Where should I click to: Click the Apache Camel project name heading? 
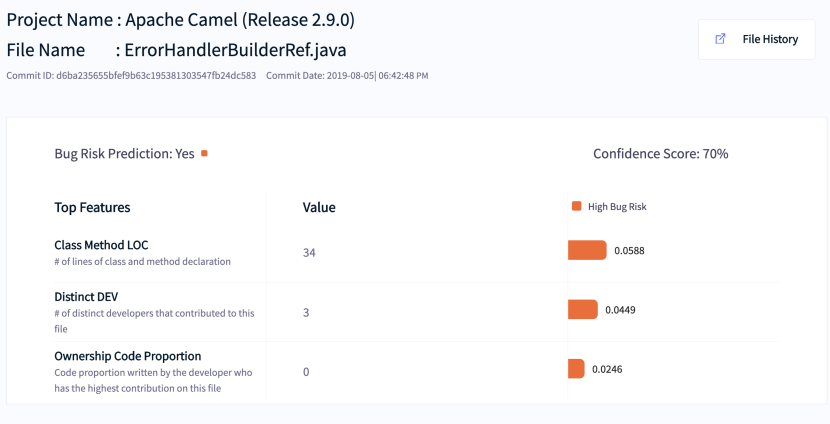tap(240, 20)
